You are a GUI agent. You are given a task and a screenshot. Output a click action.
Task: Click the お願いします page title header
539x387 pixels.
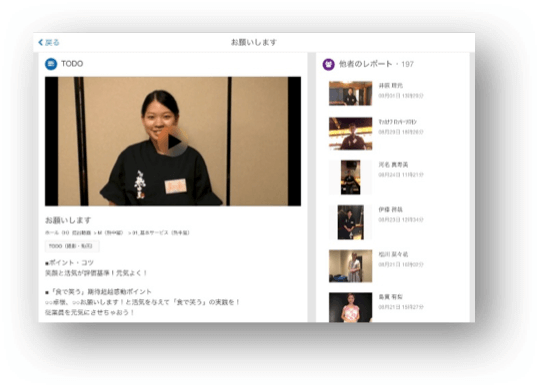pos(254,42)
